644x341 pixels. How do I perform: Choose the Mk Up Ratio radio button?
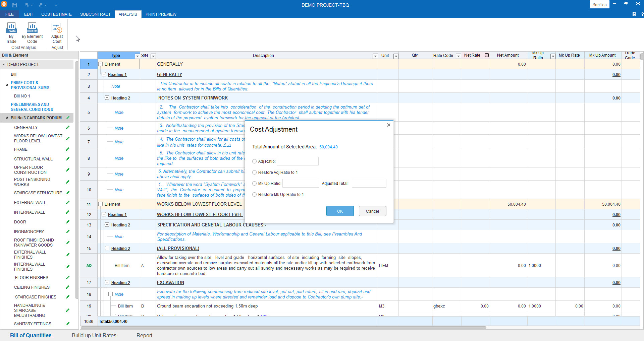point(254,184)
